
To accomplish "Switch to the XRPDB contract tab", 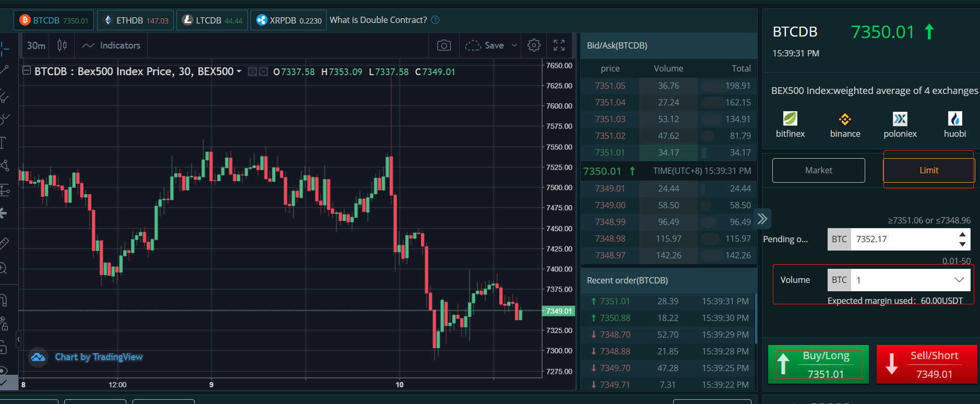I will 289,20.
